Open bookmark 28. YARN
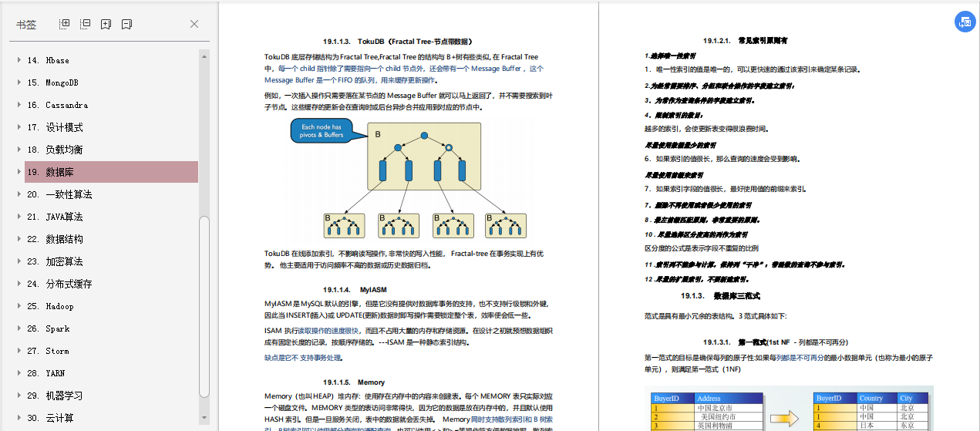Image resolution: width=980 pixels, height=431 pixels. 45,373
